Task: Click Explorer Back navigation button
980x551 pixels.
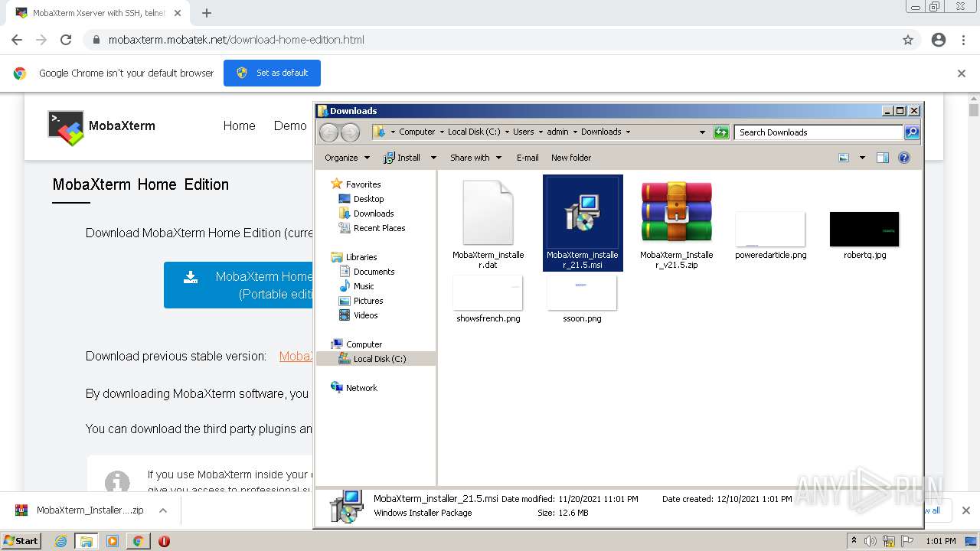Action: tap(328, 132)
